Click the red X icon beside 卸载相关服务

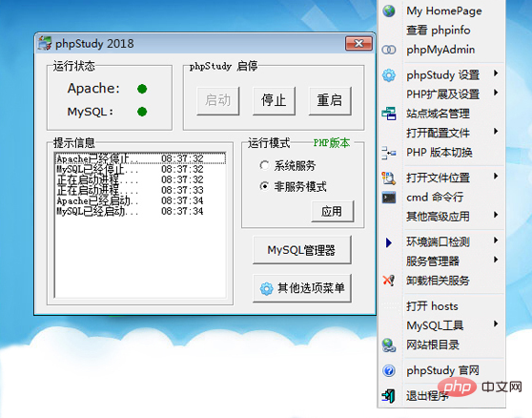[x=389, y=281]
